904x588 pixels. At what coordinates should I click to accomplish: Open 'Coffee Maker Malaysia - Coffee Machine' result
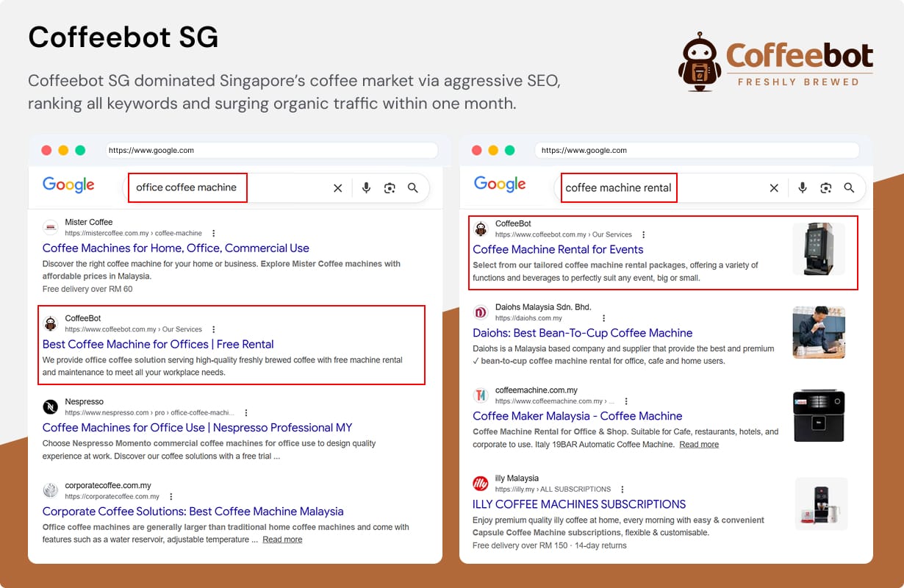click(578, 416)
